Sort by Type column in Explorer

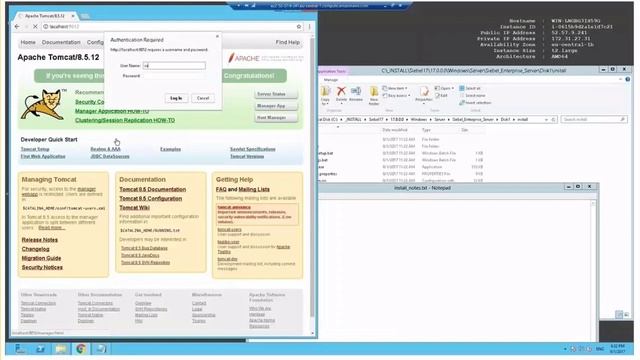[x=426, y=130]
